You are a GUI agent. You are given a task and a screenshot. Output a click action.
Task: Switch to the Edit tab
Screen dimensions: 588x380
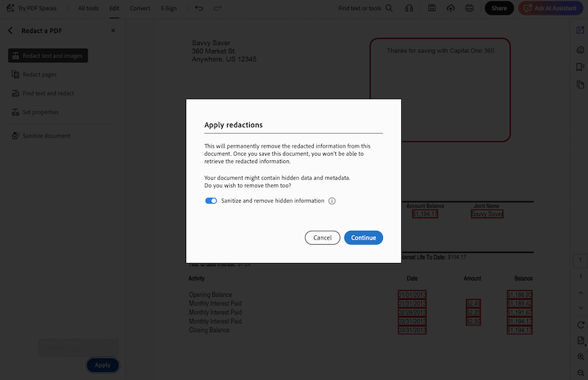tap(115, 8)
